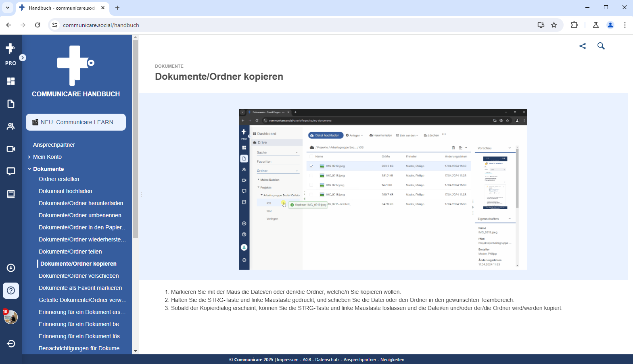The image size is (633, 364).
Task: Open the Chrome profile icon
Action: (610, 25)
